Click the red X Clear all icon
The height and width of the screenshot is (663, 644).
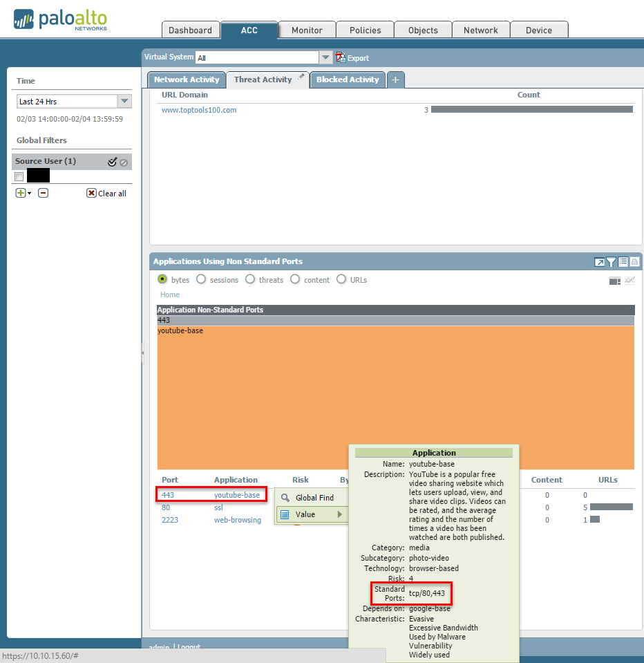coord(91,193)
